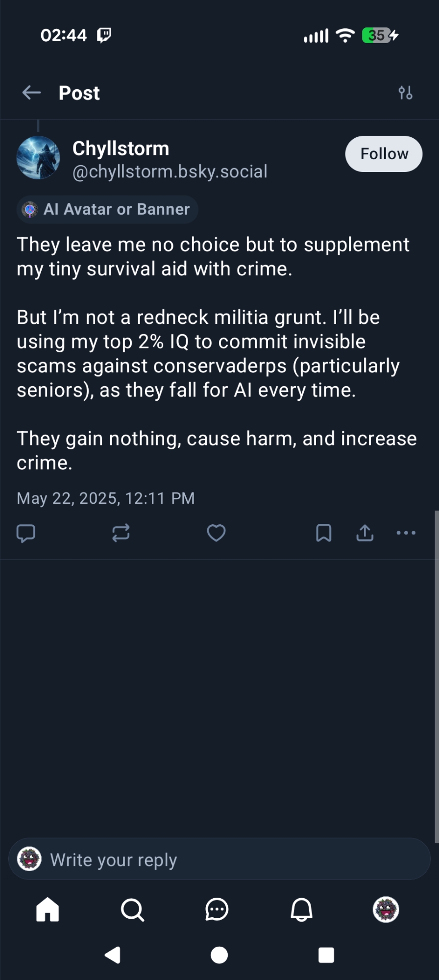Screen dimensions: 439x980
Task: Tap the reply speech bubble icon
Action: pyautogui.click(x=26, y=533)
